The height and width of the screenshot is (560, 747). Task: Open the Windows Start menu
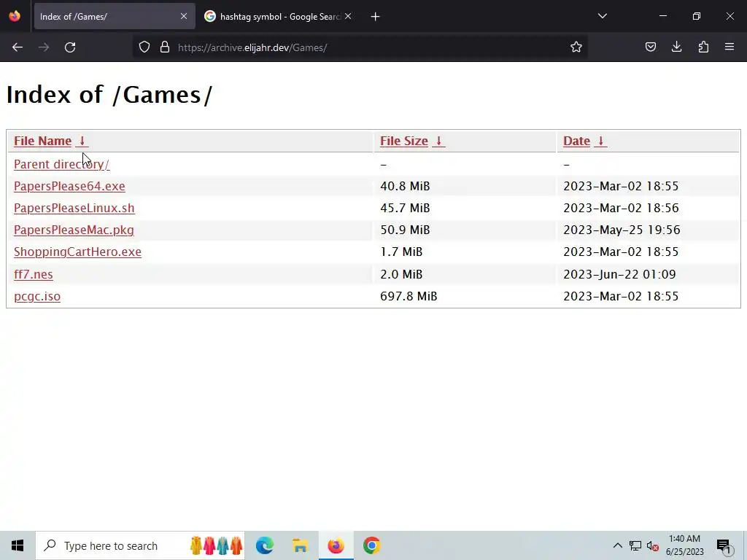coord(18,545)
